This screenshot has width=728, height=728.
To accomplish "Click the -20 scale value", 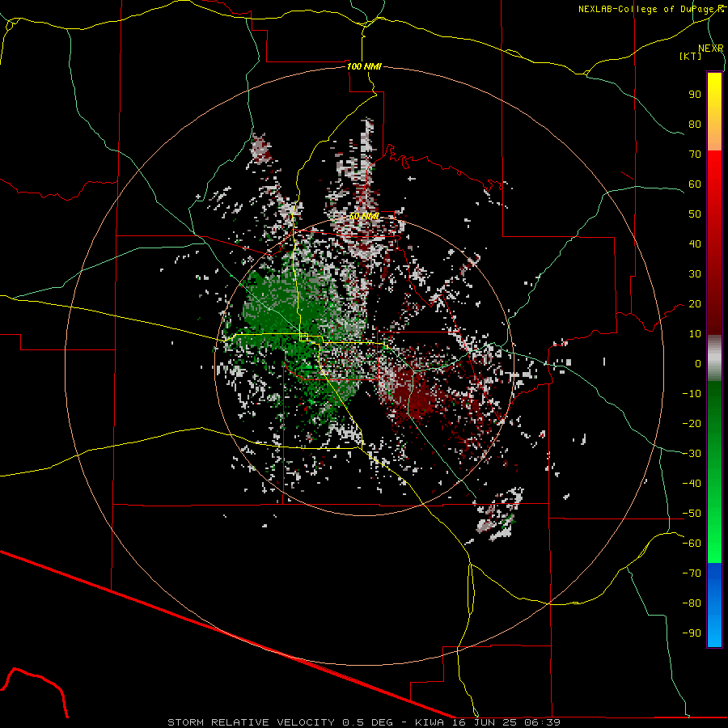I will coord(692,424).
